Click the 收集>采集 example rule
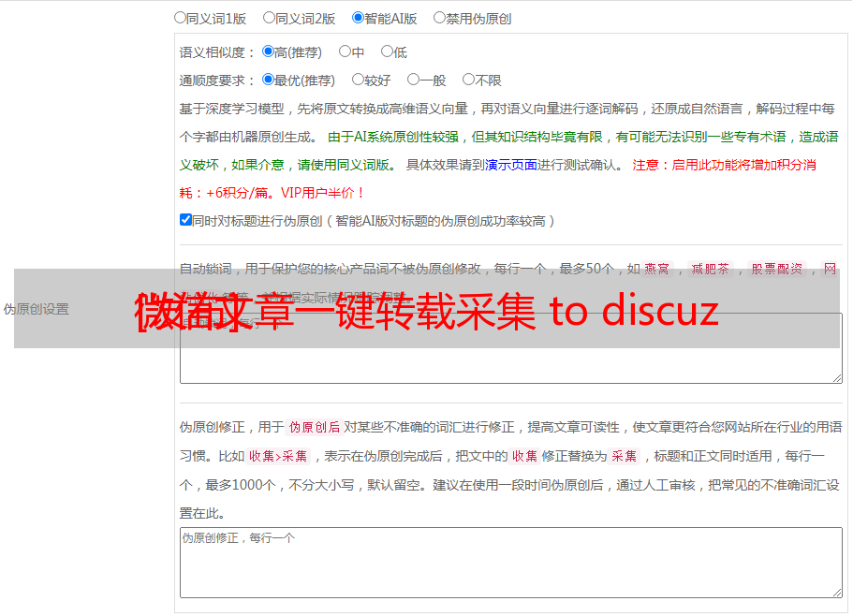This screenshot has height=616, width=853. (278, 456)
